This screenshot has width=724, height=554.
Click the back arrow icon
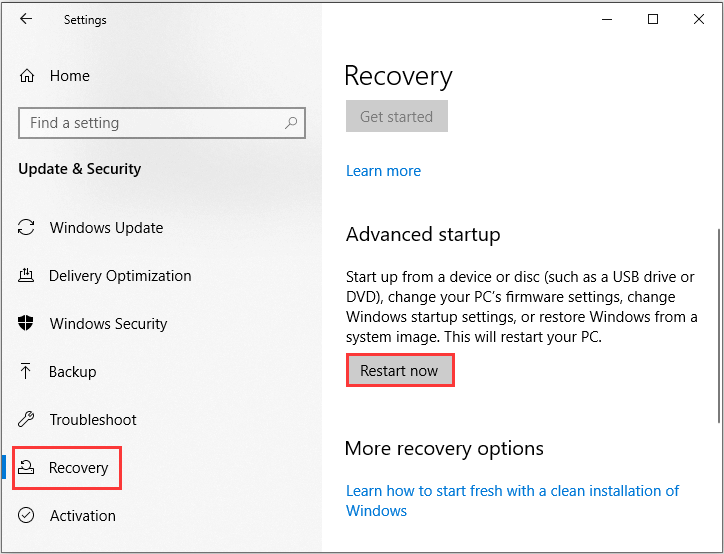(x=26, y=19)
